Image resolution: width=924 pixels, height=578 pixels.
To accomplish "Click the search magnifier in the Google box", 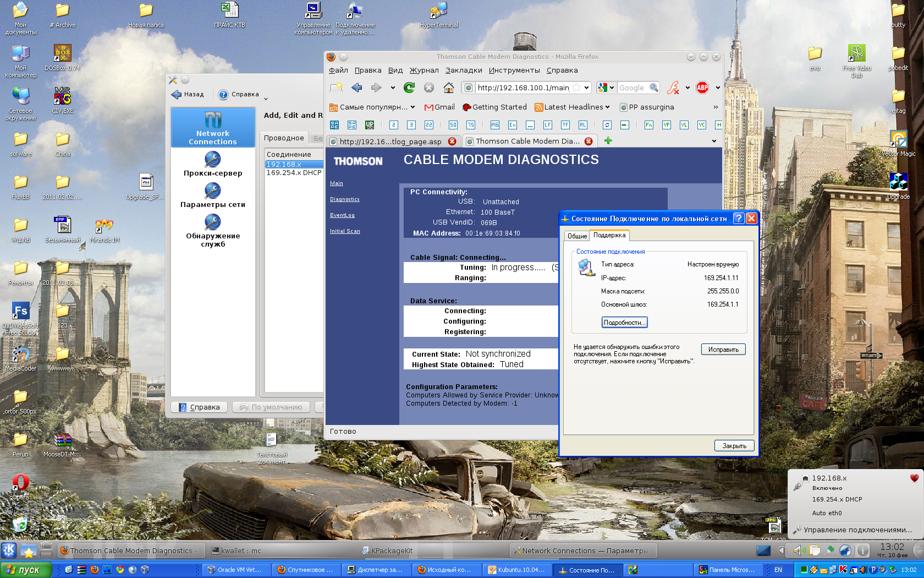I will point(653,88).
